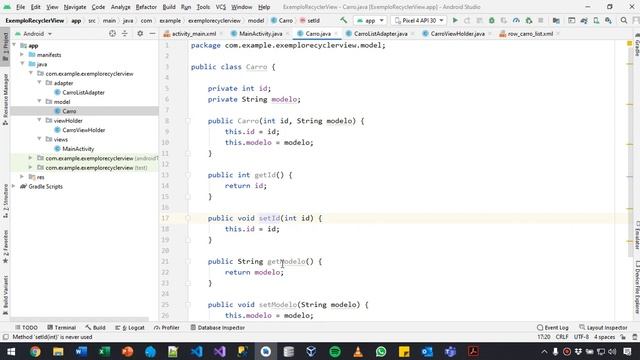This screenshot has width=640, height=360.
Task: Click the Windows Start button
Action: click(11, 351)
